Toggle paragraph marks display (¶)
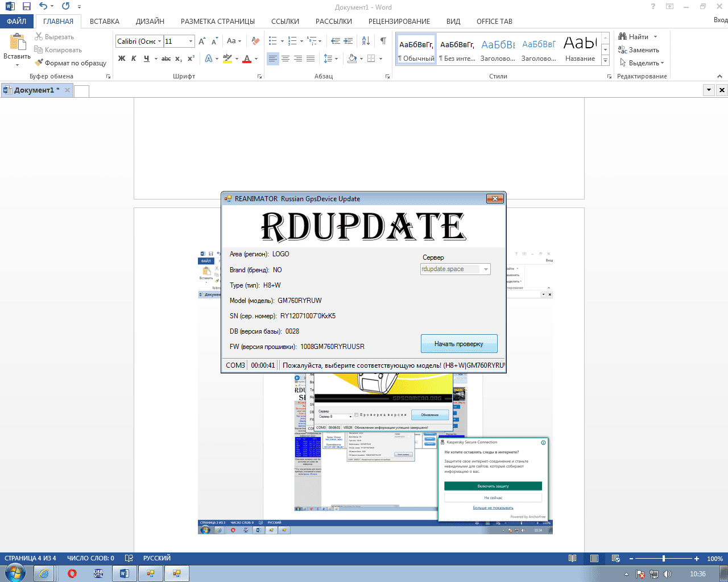 383,41
